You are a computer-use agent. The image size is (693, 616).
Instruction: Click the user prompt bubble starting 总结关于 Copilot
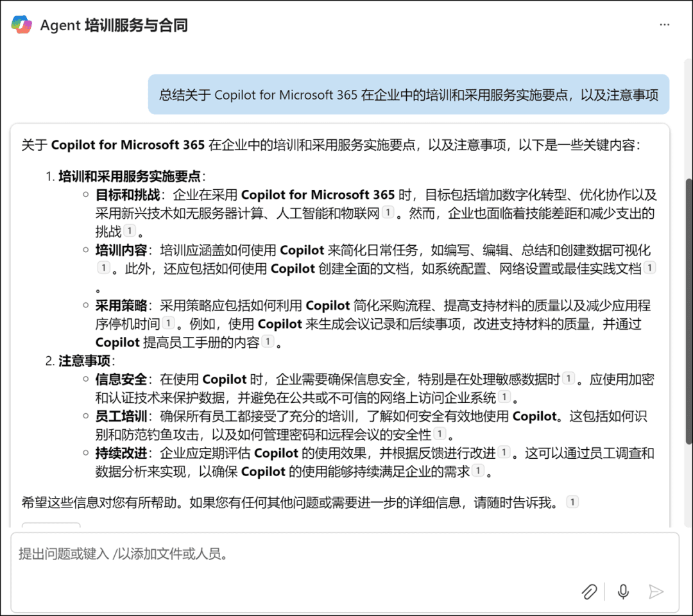(x=409, y=94)
